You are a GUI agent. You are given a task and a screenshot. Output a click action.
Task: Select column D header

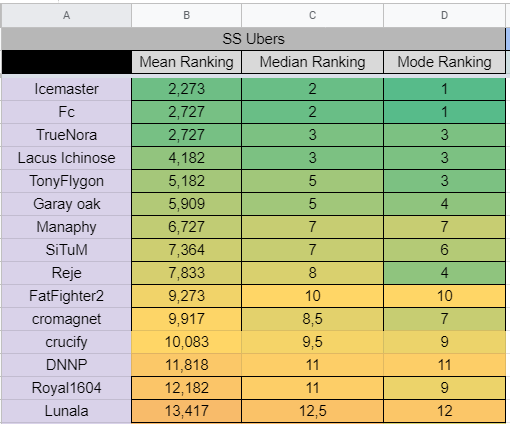point(444,15)
